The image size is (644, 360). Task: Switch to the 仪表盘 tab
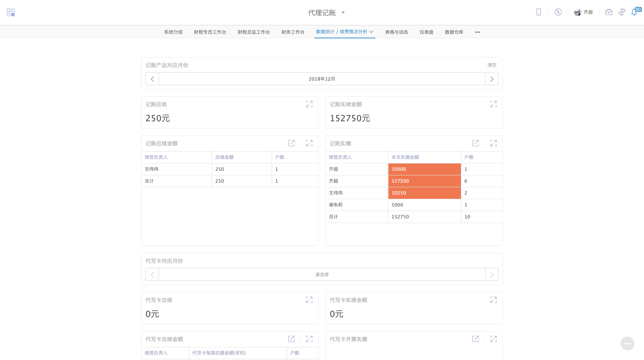point(427,32)
